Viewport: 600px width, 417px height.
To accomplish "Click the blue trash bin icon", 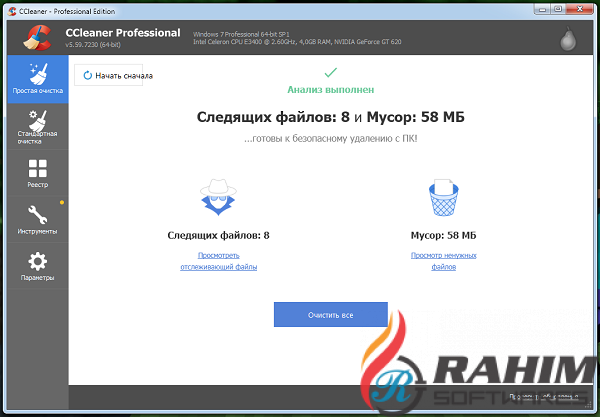I will point(443,197).
